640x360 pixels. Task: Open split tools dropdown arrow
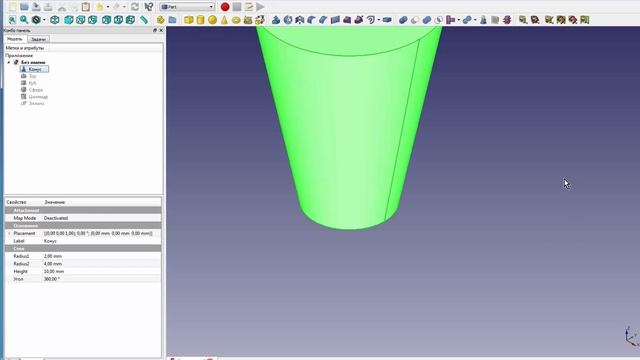point(475,20)
